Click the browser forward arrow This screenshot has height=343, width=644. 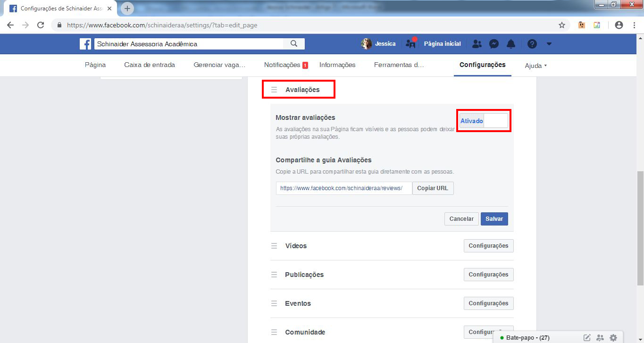(25, 25)
